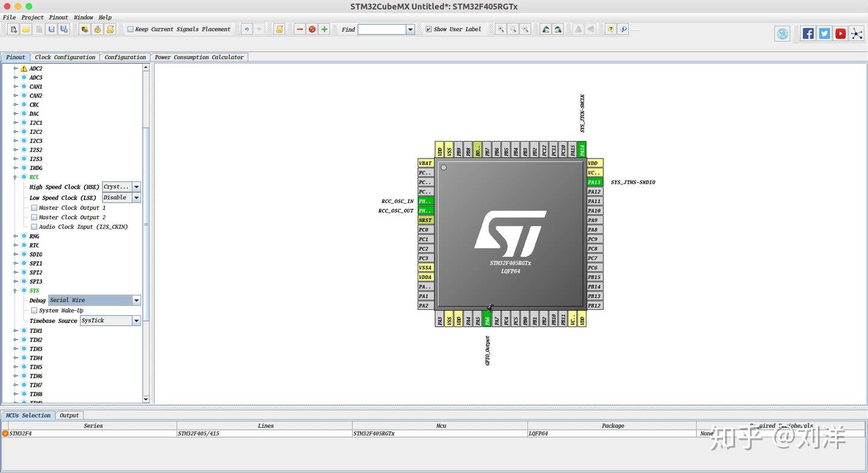Open the Facebook link icon
868x473 pixels.
(x=808, y=34)
